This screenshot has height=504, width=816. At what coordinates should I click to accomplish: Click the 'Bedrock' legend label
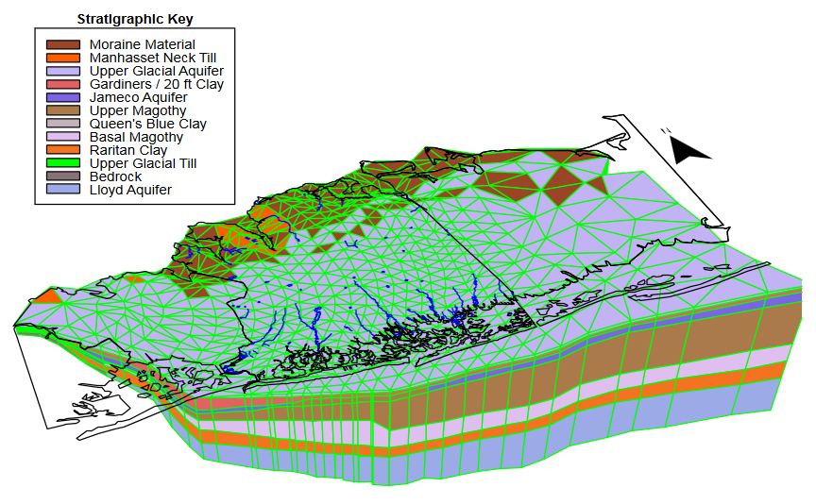coord(115,176)
